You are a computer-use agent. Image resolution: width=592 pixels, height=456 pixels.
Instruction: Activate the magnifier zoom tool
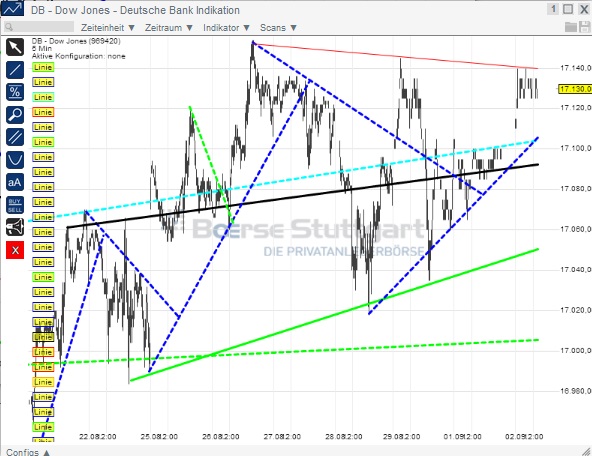coord(15,115)
